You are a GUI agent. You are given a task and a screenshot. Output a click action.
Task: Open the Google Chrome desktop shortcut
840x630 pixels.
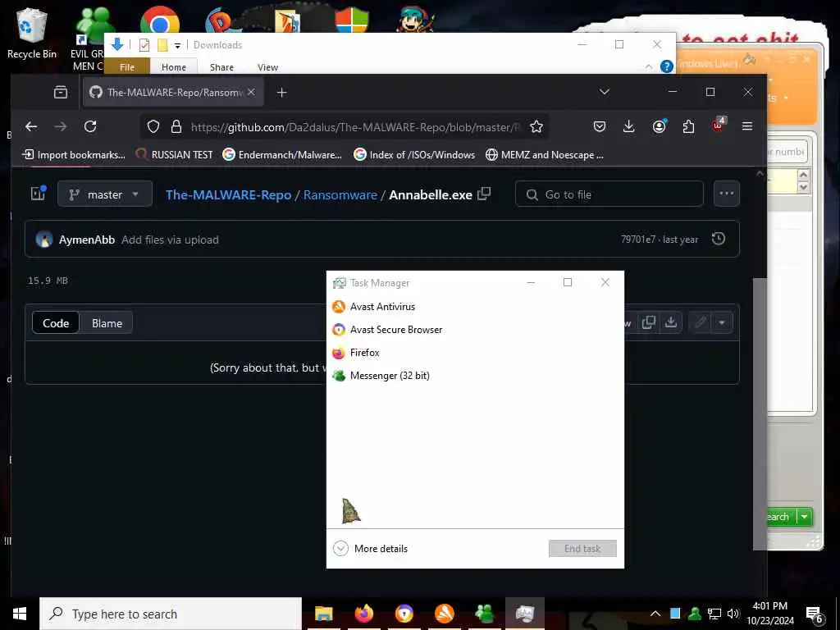[160, 21]
